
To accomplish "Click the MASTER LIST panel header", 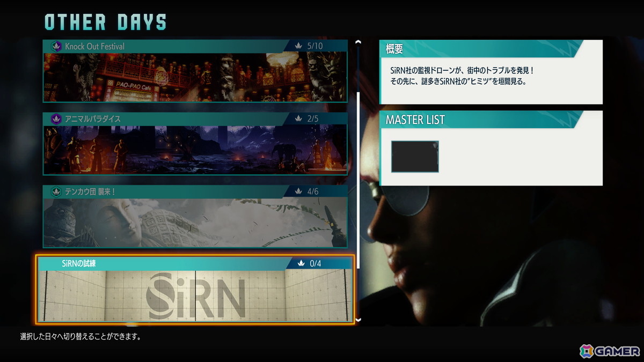I will 415,120.
